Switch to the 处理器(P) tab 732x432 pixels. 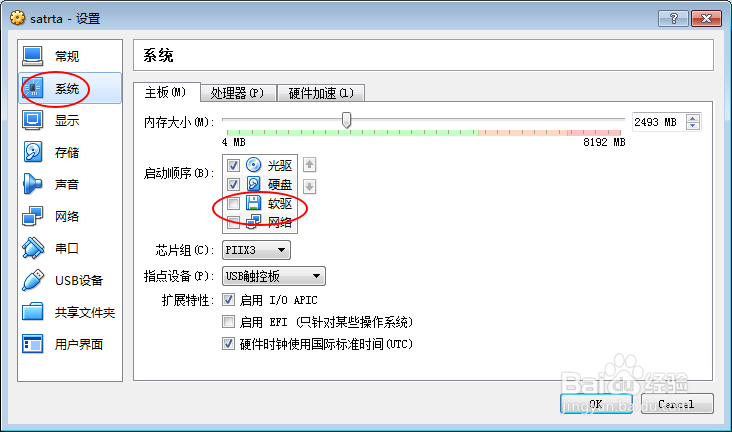coord(238,93)
